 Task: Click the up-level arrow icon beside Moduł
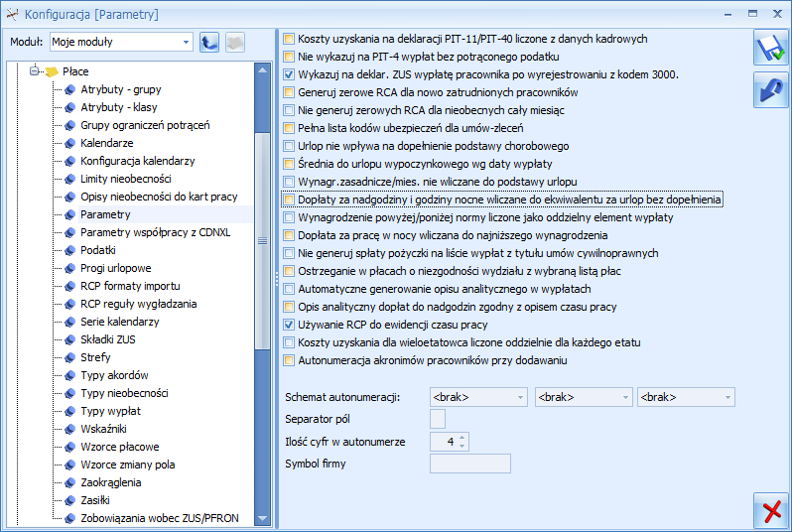(209, 43)
